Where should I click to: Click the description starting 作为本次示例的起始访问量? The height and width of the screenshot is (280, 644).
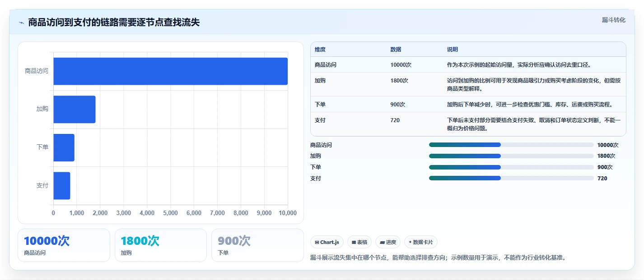pos(519,65)
